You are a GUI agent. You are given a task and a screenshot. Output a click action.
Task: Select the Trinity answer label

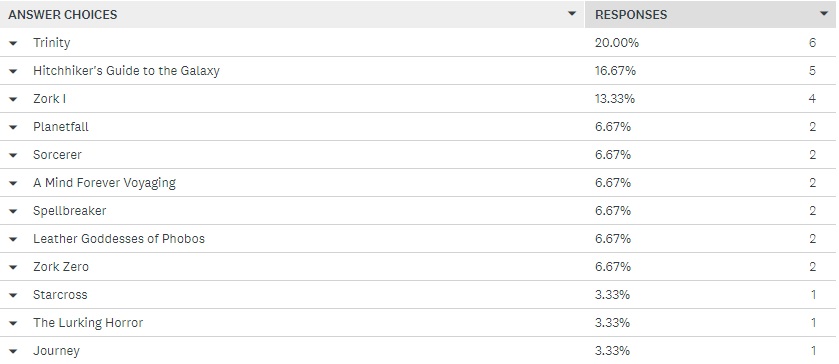[51, 43]
